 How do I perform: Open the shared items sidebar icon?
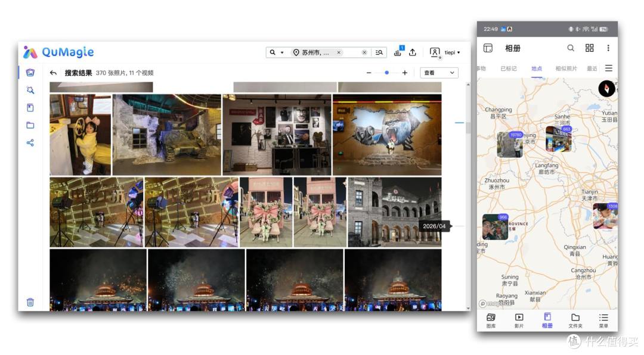point(30,143)
